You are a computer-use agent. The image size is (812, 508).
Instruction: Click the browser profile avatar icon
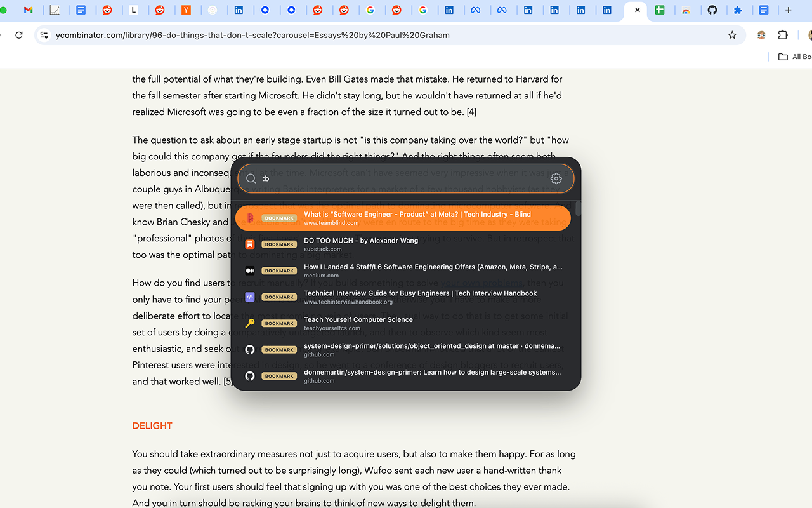[760, 35]
